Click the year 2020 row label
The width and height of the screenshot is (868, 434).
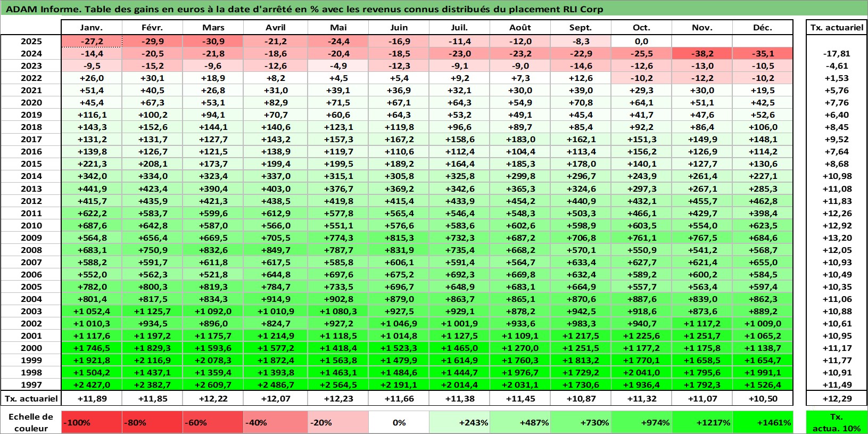(x=31, y=102)
